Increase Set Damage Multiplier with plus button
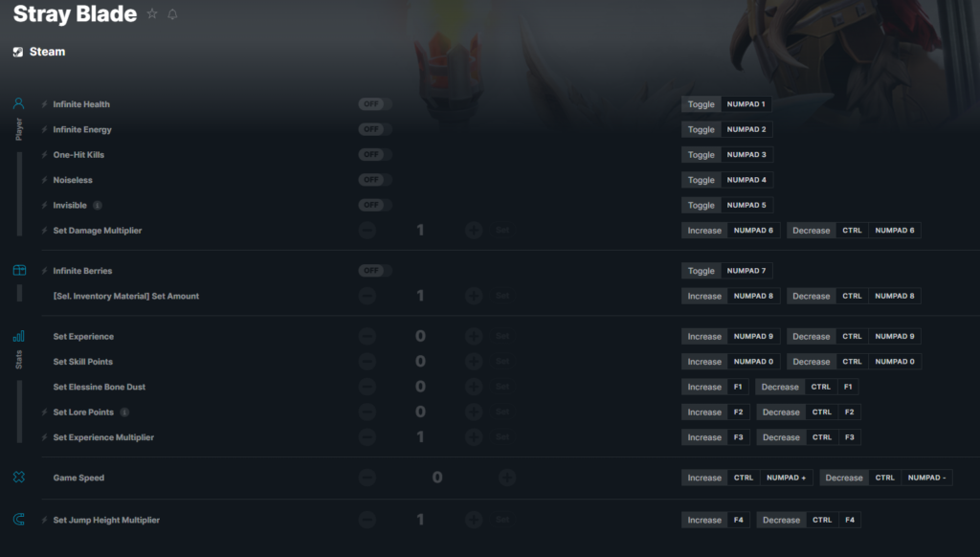Screen dimensions: 980x557 pos(474,230)
